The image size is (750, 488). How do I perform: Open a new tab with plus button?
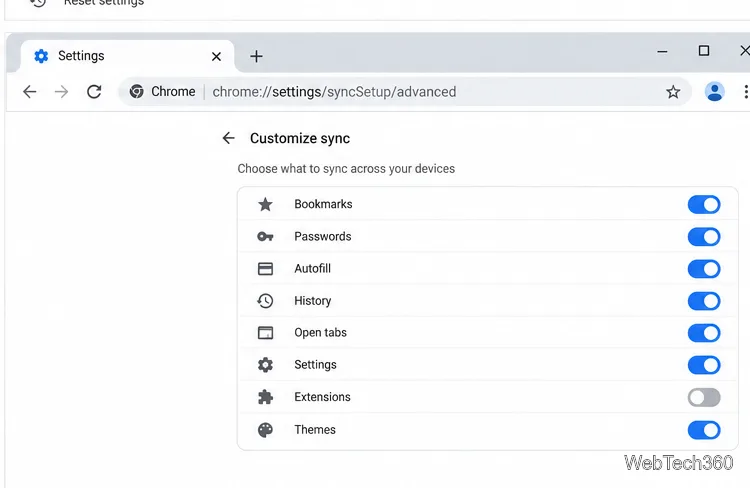pyautogui.click(x=256, y=56)
